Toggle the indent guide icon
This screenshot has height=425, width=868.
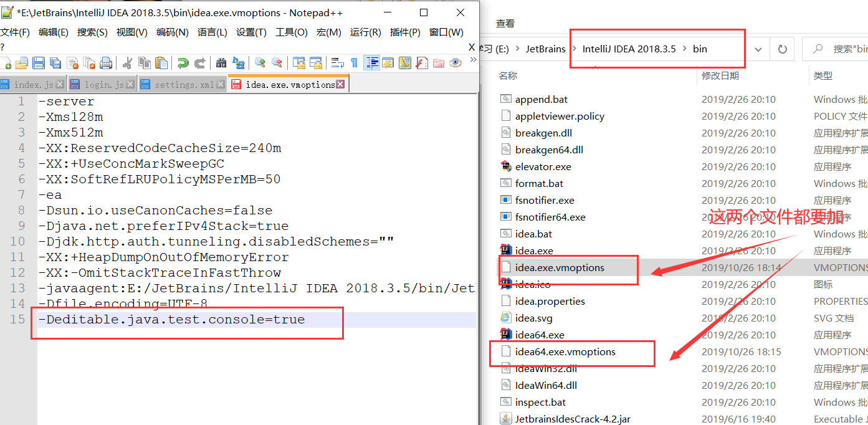pyautogui.click(x=372, y=63)
